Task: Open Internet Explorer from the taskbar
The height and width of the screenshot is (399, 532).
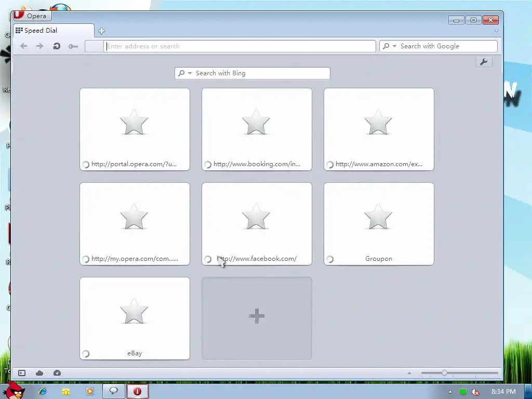Action: [x=43, y=391]
